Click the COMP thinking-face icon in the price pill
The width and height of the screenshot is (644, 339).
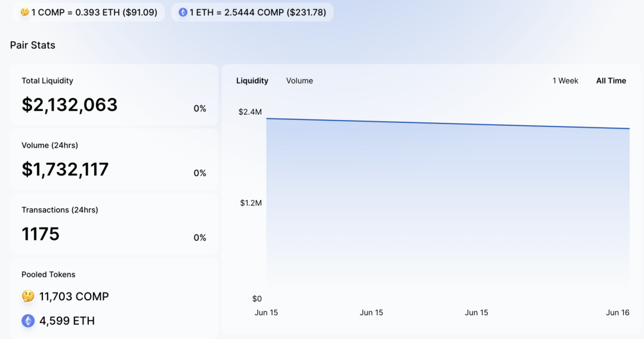point(25,13)
